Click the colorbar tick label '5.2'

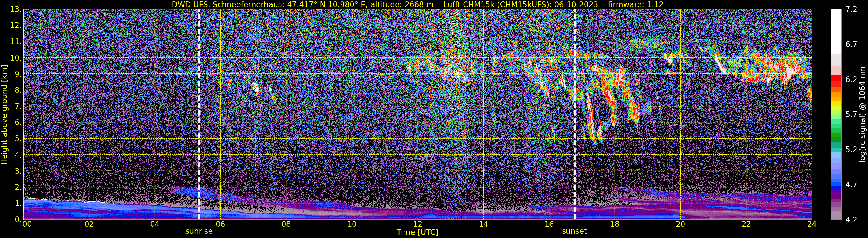[851, 150]
